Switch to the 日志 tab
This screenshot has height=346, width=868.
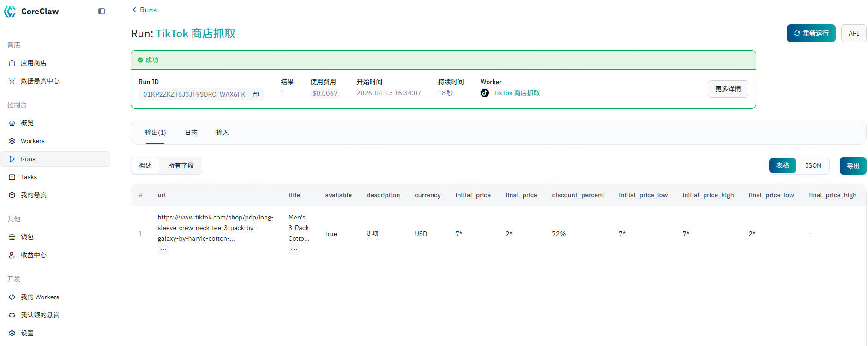coord(191,133)
